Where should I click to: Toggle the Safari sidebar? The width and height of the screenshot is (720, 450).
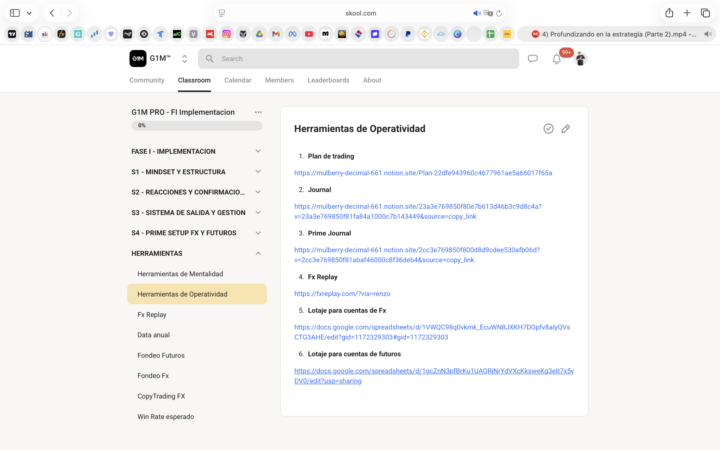point(15,13)
